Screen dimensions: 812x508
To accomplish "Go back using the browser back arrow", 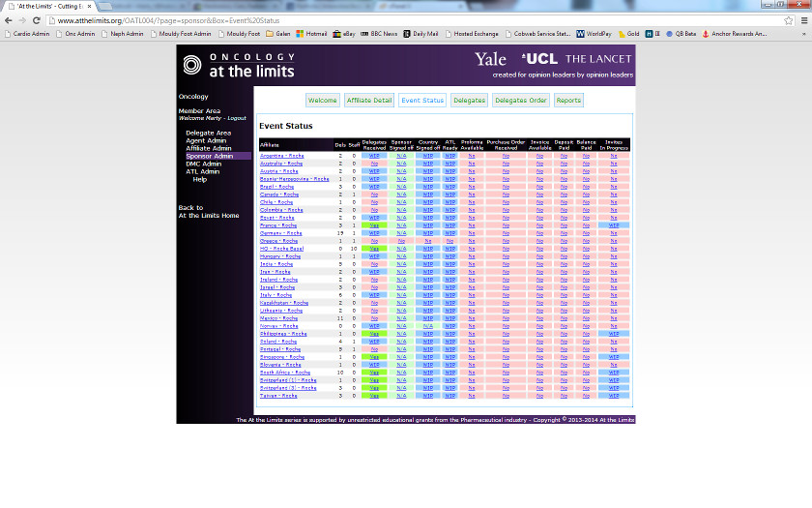I will click(9, 20).
